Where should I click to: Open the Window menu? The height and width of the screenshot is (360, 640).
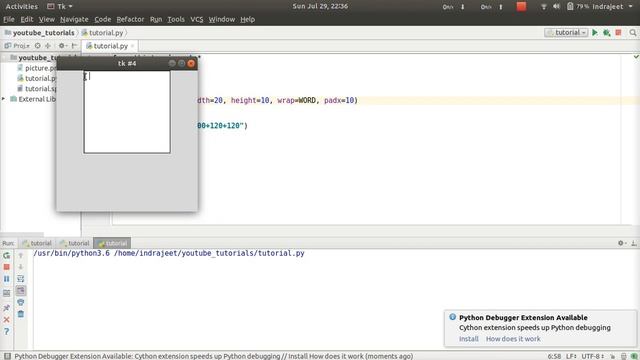click(x=222, y=19)
